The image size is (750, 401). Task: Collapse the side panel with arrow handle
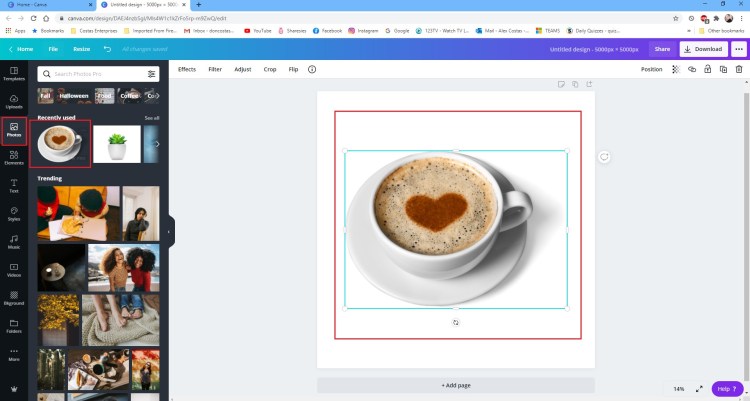(168, 231)
